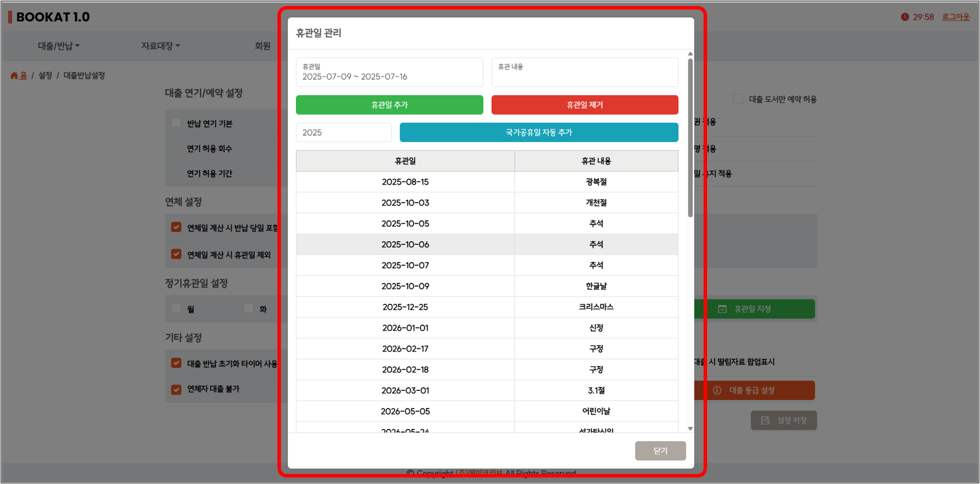Click the calendar icon on 휴관일 지정
This screenshot has height=484, width=980.
coord(722,309)
